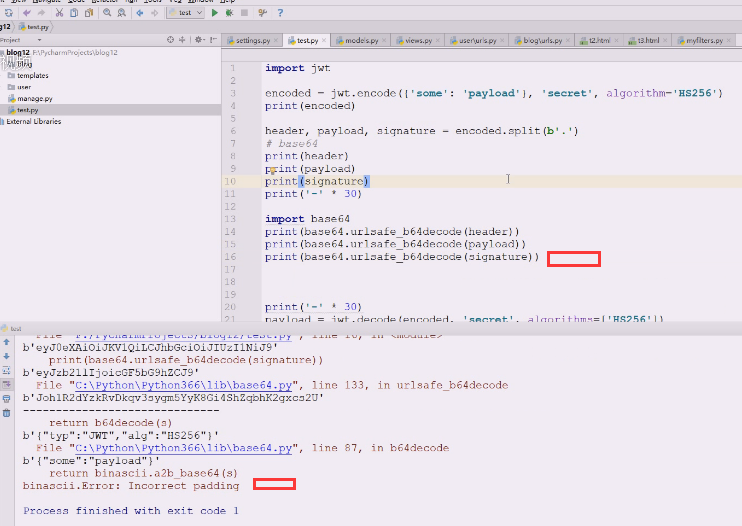Close the models.py tab
742x526 pixels.
[384, 41]
